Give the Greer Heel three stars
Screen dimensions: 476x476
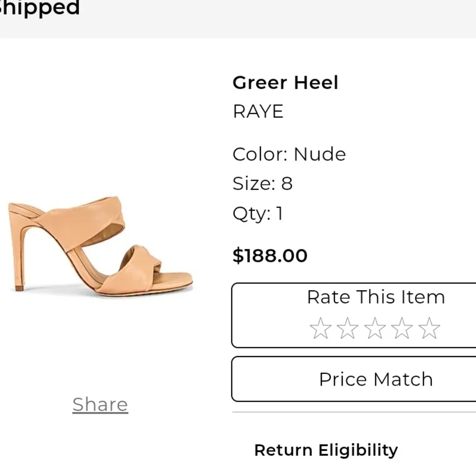[375, 328]
